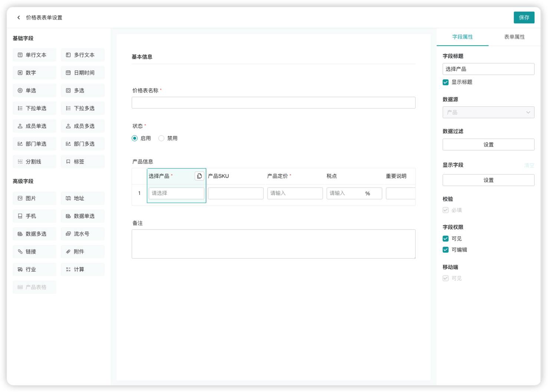Toggle 可见 checkbox under 字段权限
548x392 pixels.
[446, 239]
